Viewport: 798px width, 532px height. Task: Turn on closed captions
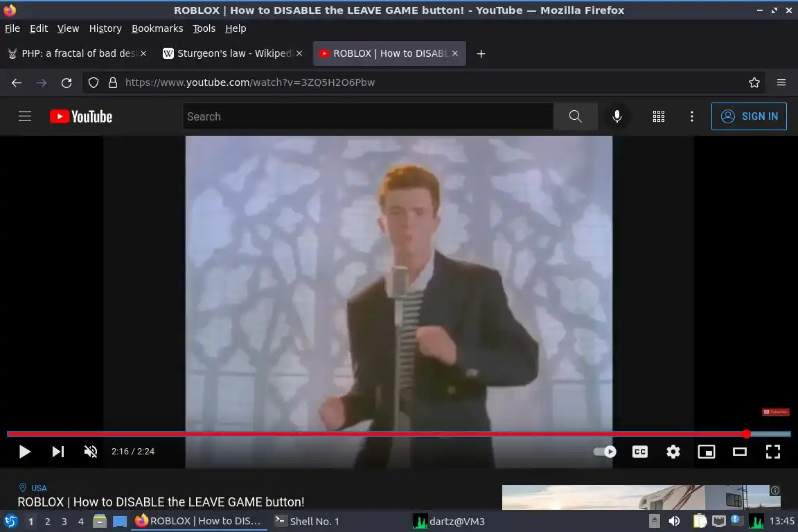pos(640,452)
